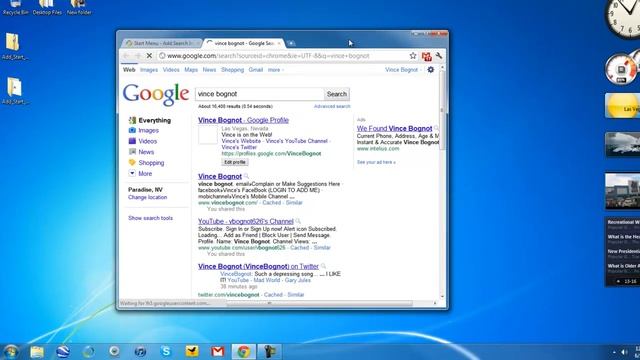Open File Explorer from the taskbar
The width and height of the screenshot is (640, 360).
37,352
